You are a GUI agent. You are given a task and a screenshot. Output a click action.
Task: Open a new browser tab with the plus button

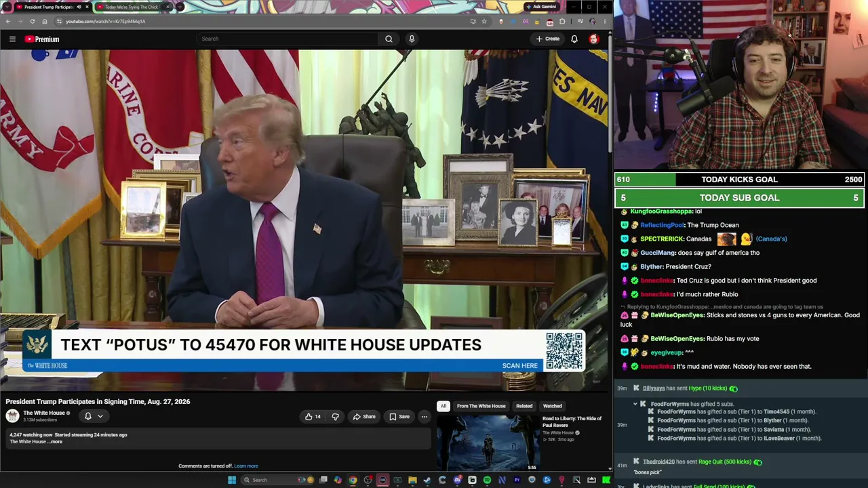(180, 7)
